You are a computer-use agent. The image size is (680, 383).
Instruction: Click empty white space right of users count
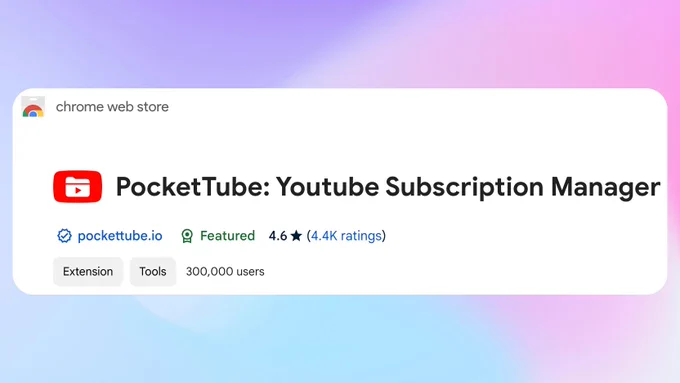tap(455, 272)
